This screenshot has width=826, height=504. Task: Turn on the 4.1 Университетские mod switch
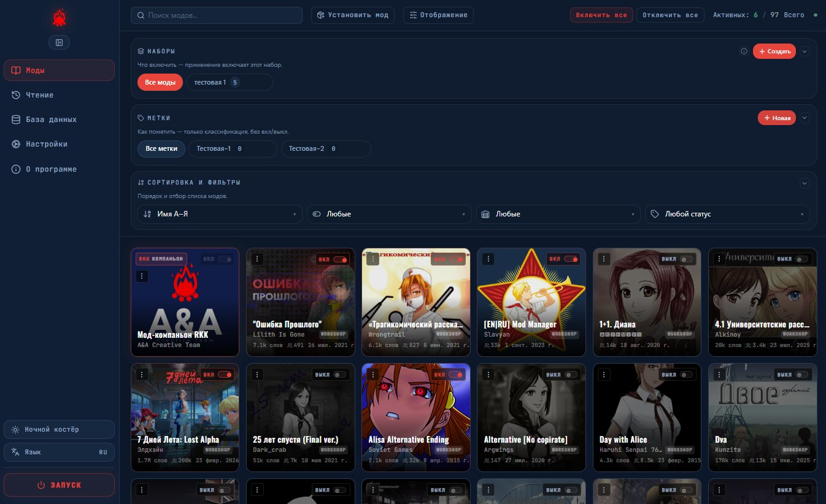coord(802,259)
